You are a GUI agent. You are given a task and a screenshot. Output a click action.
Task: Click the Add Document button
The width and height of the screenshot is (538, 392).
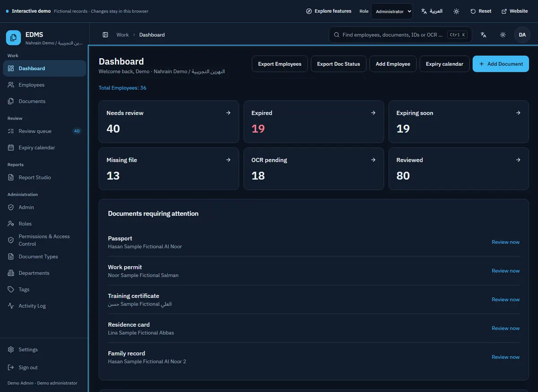[x=501, y=64]
